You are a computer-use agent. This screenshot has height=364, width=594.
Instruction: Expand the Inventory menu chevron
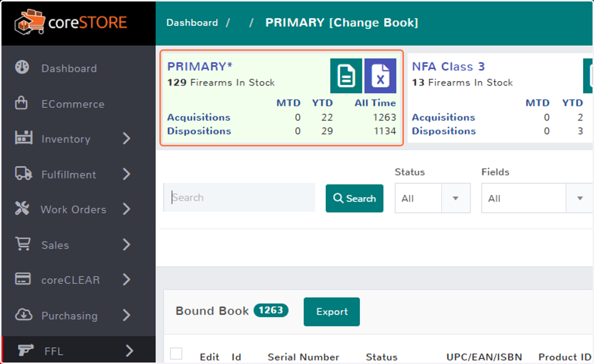(127, 138)
